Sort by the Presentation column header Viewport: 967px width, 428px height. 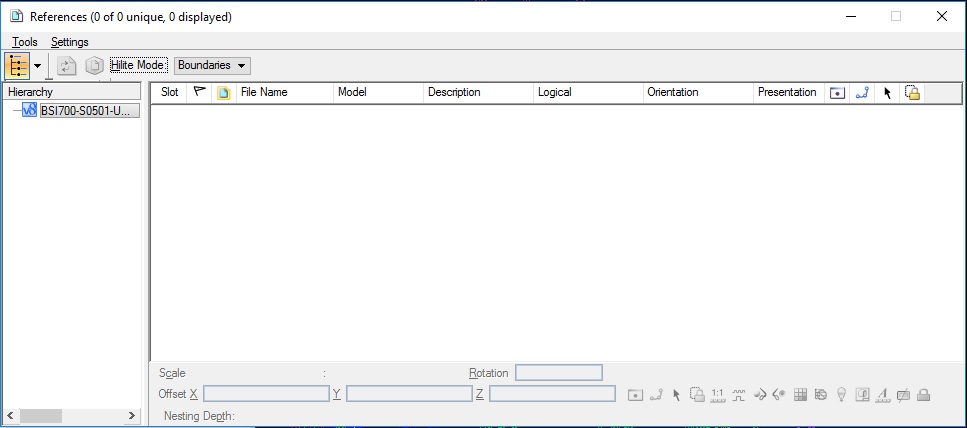[788, 93]
